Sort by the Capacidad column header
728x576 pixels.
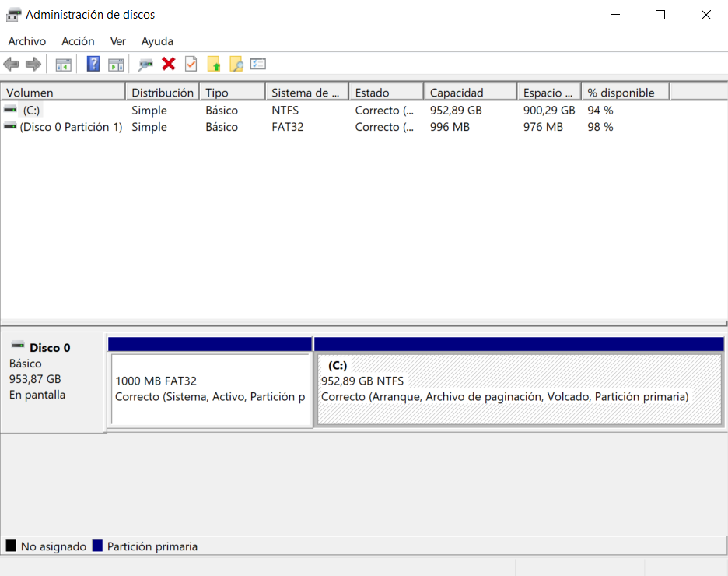point(471,93)
